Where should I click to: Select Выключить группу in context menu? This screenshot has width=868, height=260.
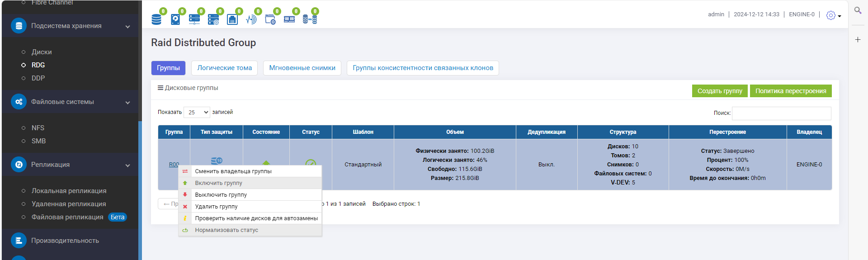[250, 195]
